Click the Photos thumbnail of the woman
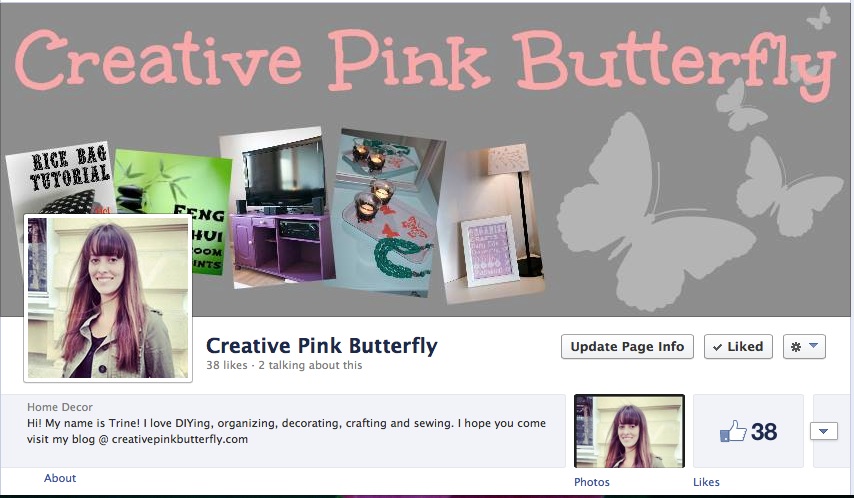 (629, 431)
